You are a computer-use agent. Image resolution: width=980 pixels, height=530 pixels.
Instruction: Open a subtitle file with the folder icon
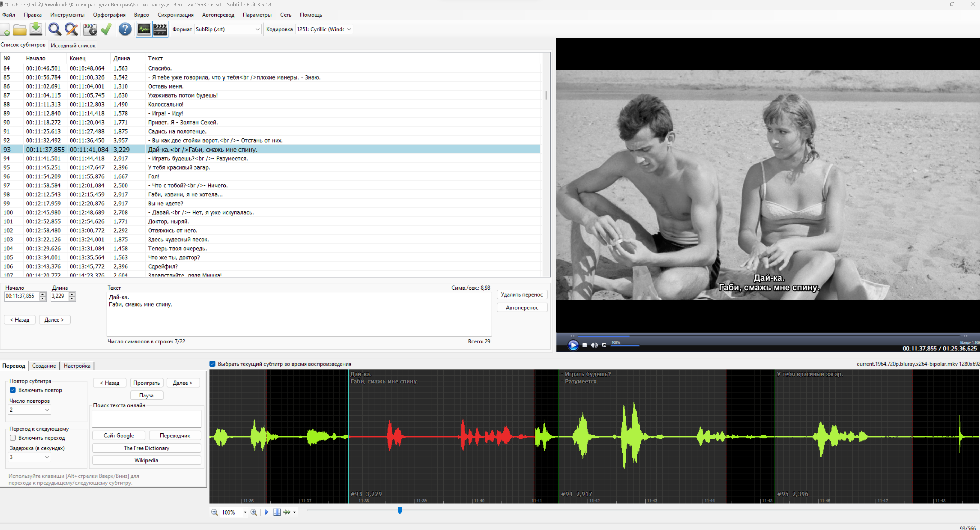tap(20, 30)
